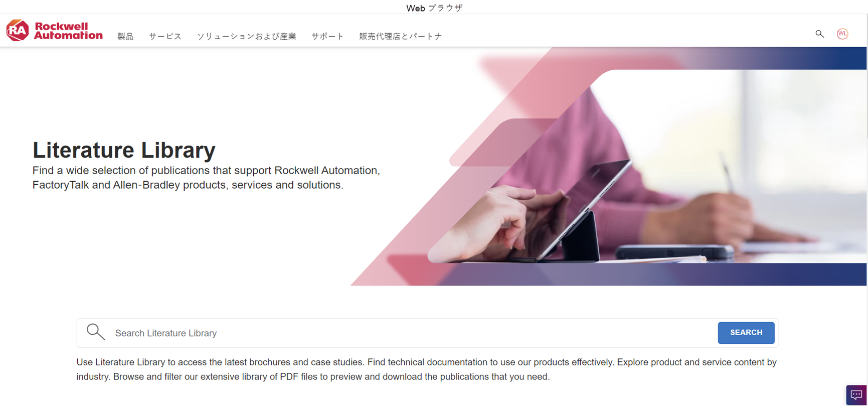The width and height of the screenshot is (868, 406).
Task: Open the サービス navigation menu
Action: pos(165,36)
